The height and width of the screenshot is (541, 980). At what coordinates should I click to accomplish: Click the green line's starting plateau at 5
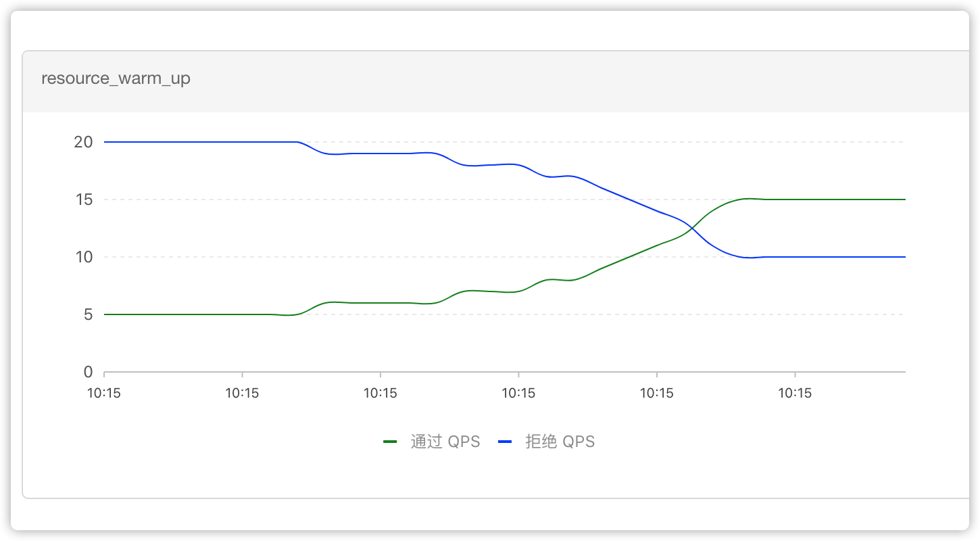point(189,314)
